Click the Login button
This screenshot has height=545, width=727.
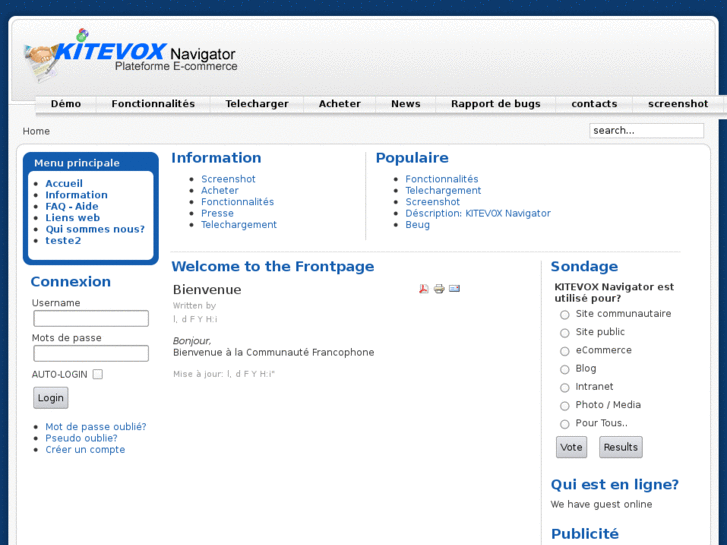tap(51, 398)
